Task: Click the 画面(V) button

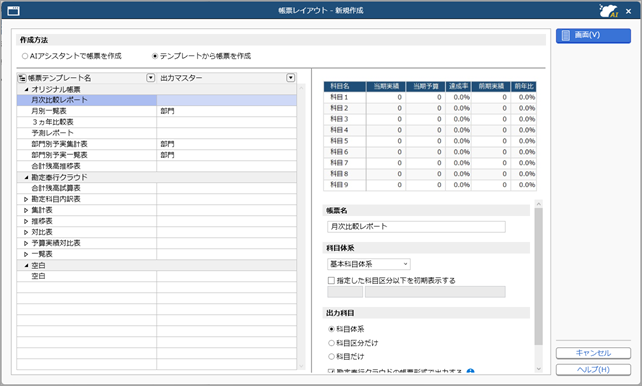Action: 593,36
